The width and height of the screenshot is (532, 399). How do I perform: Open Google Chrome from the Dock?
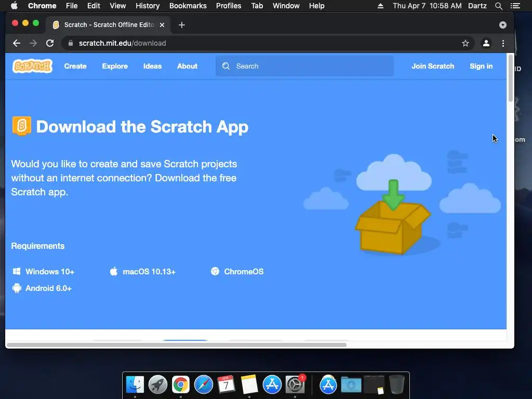180,385
